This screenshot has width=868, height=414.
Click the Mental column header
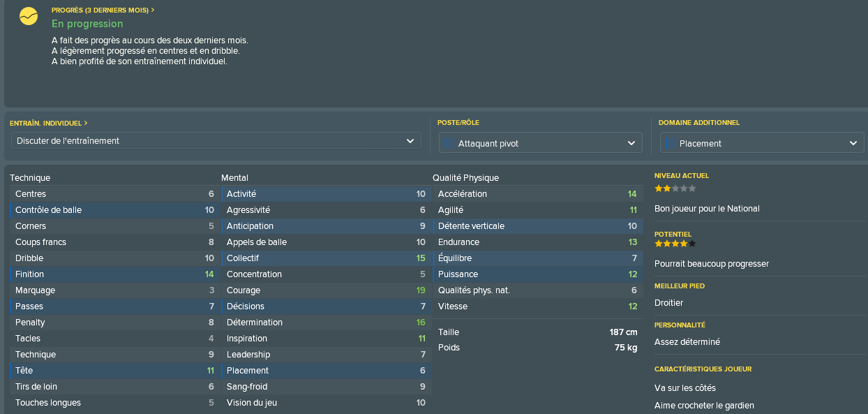(x=234, y=178)
